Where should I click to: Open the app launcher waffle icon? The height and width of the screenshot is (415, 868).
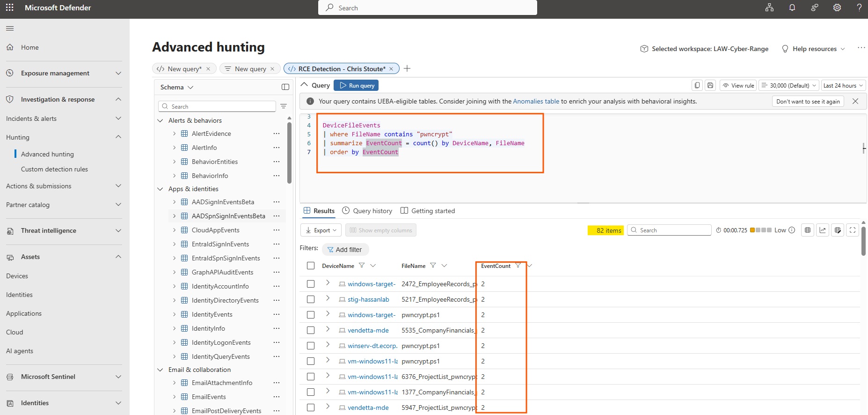[9, 7]
